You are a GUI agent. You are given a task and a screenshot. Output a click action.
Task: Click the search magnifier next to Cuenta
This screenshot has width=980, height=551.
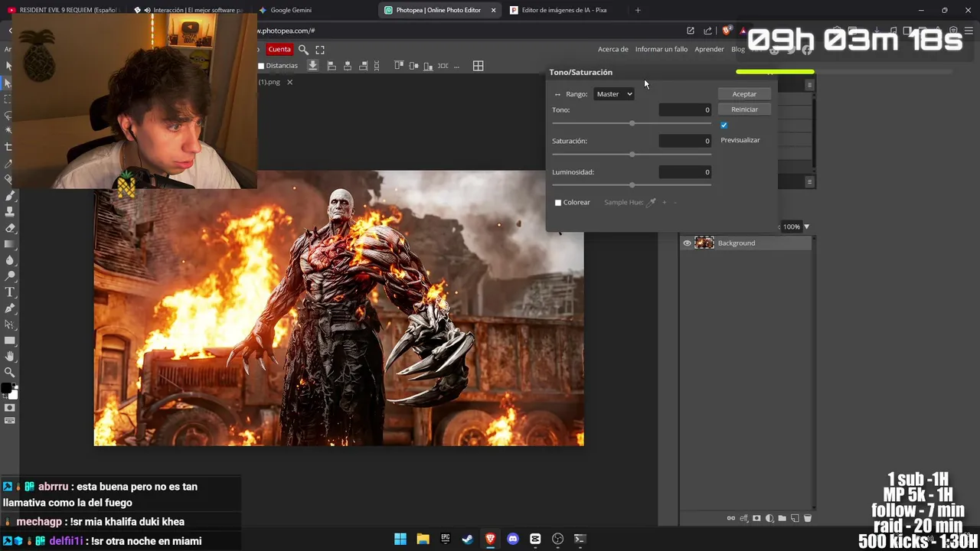coord(303,49)
